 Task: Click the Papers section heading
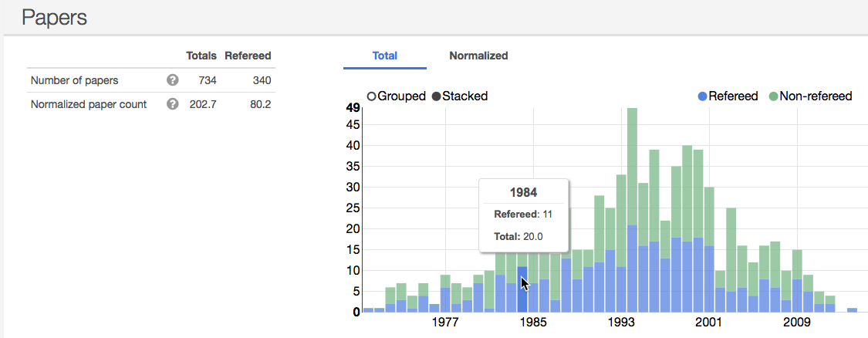pyautogui.click(x=54, y=17)
